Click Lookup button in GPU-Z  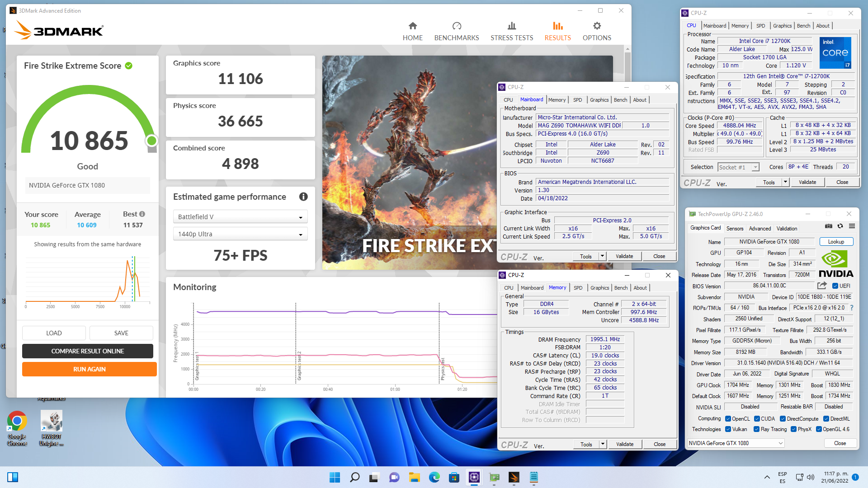click(836, 242)
